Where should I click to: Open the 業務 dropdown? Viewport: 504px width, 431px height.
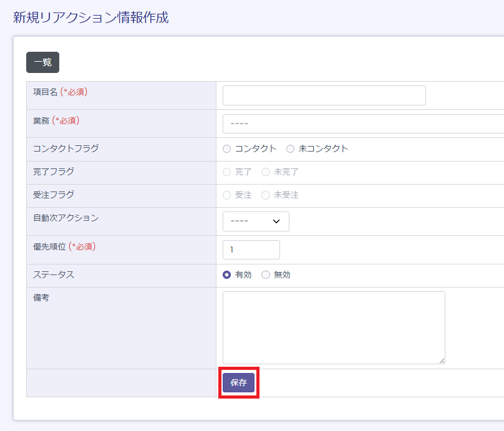(x=363, y=123)
